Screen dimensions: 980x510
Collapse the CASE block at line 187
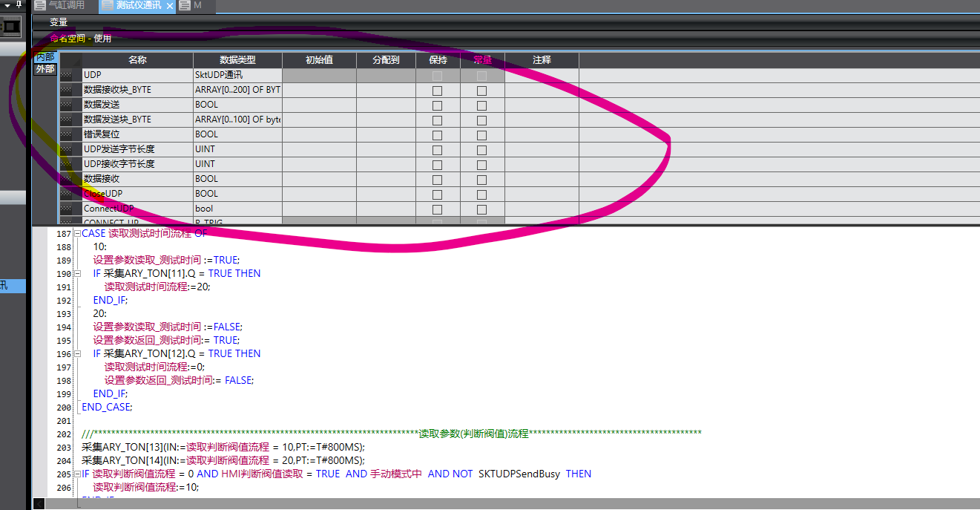(x=77, y=234)
